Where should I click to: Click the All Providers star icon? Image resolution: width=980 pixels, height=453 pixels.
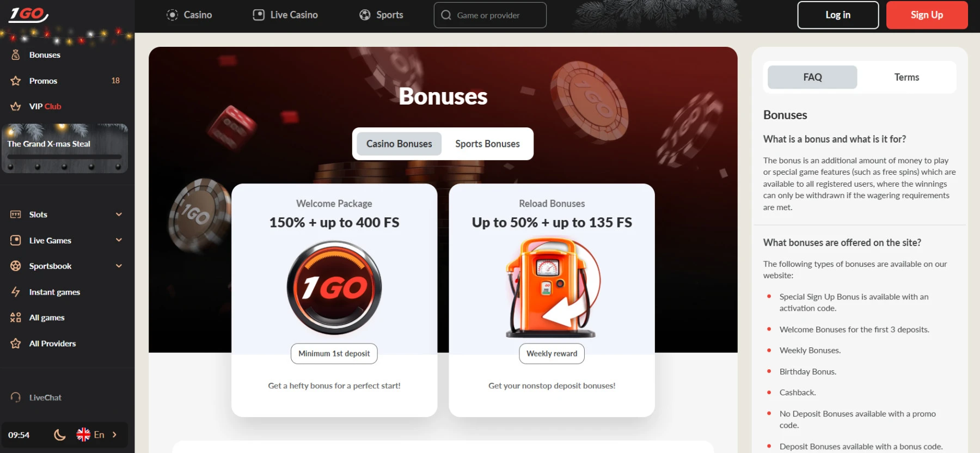point(16,344)
